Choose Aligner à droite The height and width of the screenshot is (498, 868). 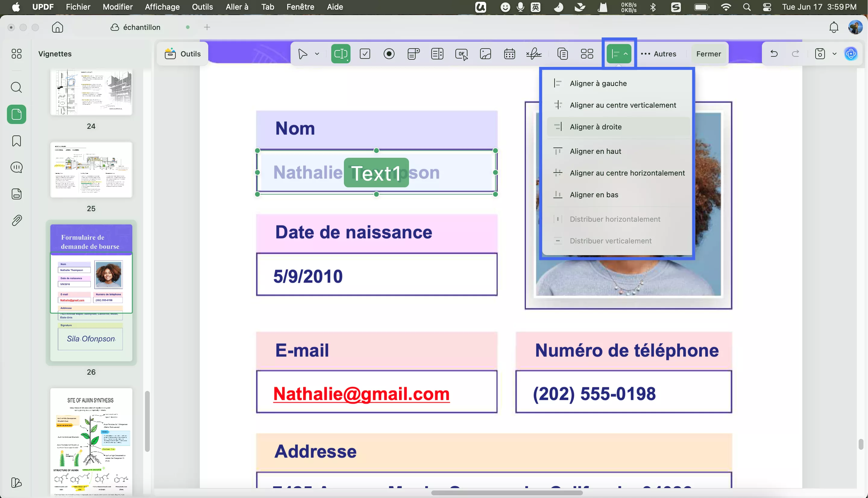618,127
